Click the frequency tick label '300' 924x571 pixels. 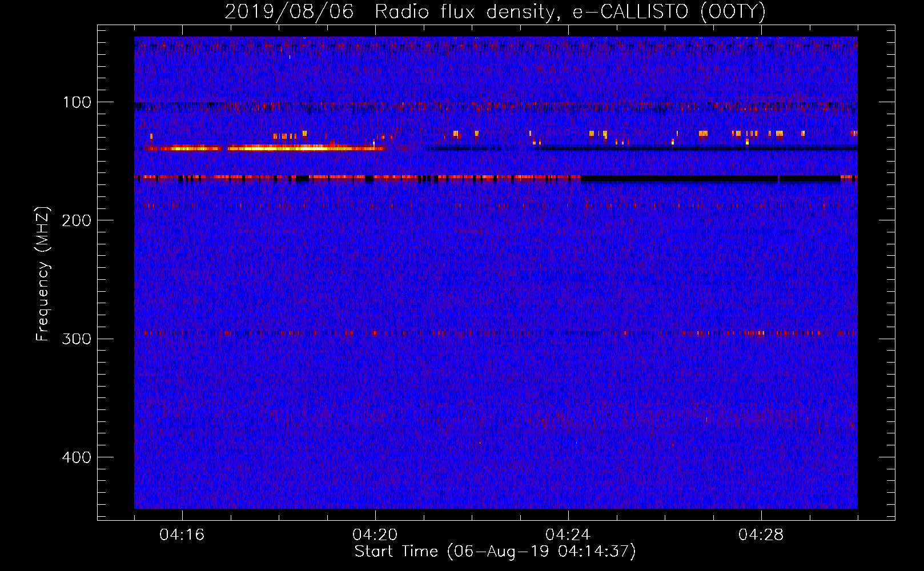77,339
